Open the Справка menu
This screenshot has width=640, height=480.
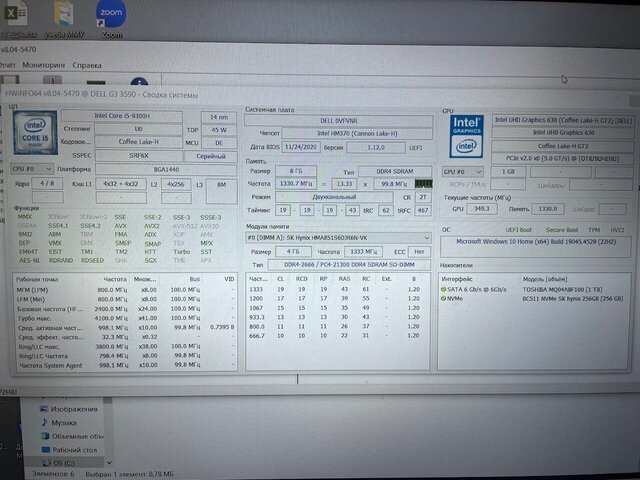[87, 64]
